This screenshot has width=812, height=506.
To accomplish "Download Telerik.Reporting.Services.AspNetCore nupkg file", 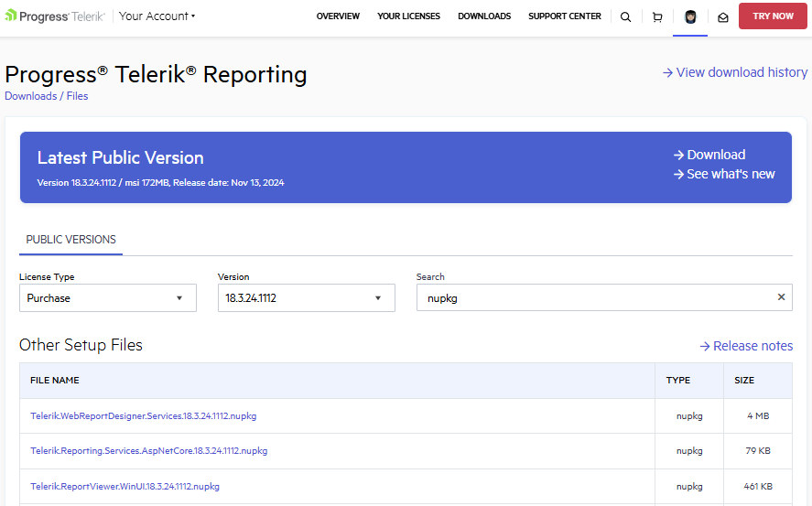I will pos(148,450).
